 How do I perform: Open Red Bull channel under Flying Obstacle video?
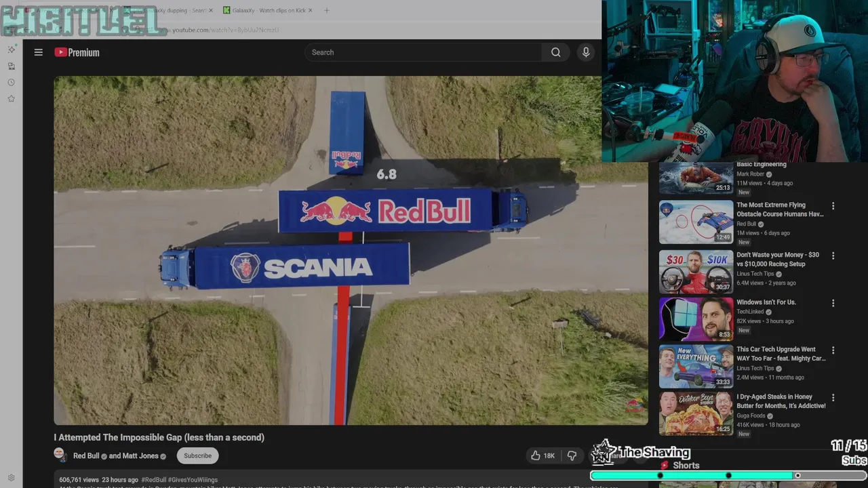pos(746,224)
